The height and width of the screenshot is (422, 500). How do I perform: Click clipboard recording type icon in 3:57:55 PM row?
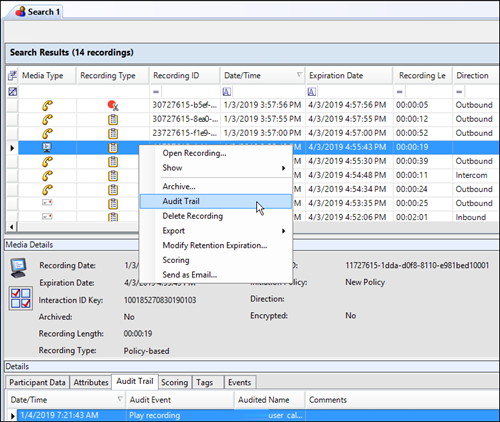(x=113, y=119)
